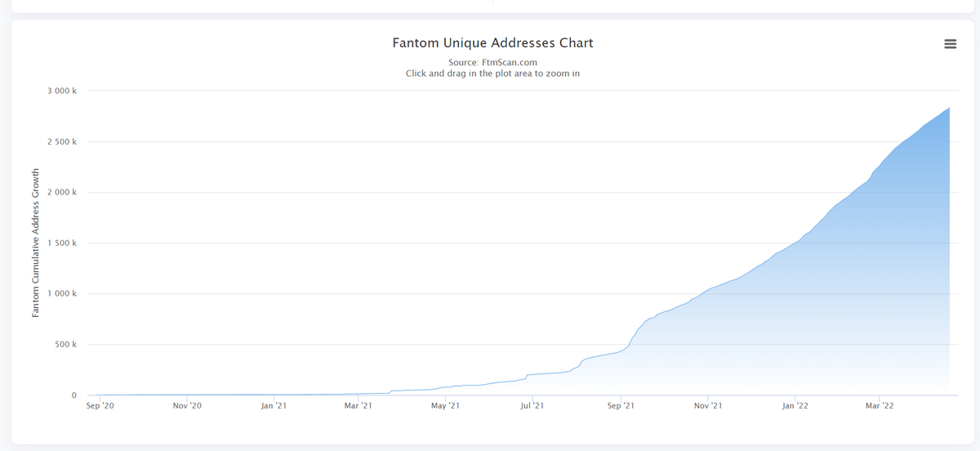Click the '2 500 k' y-axis label
980x451 pixels.
(x=62, y=141)
